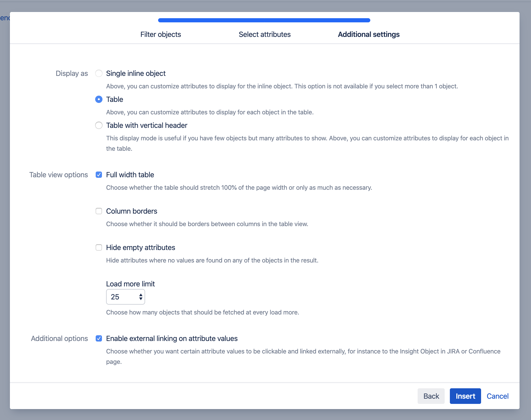This screenshot has height=420, width=531.
Task: Go to the Filter objects step
Action: [x=160, y=34]
